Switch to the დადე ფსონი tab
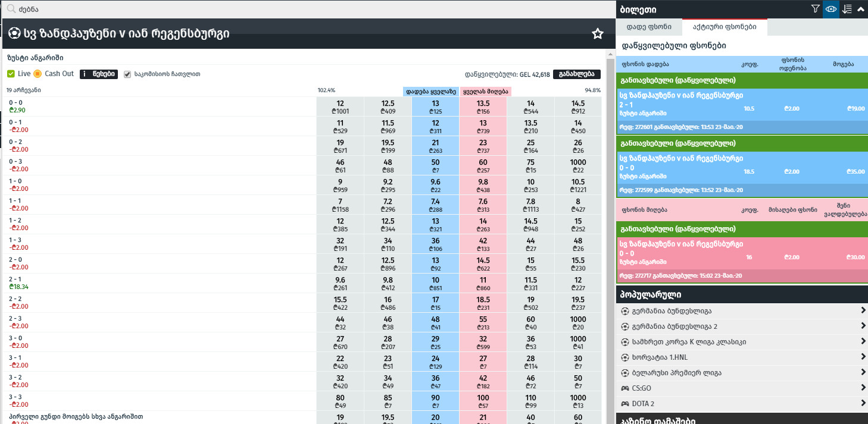The width and height of the screenshot is (868, 424). [x=650, y=27]
